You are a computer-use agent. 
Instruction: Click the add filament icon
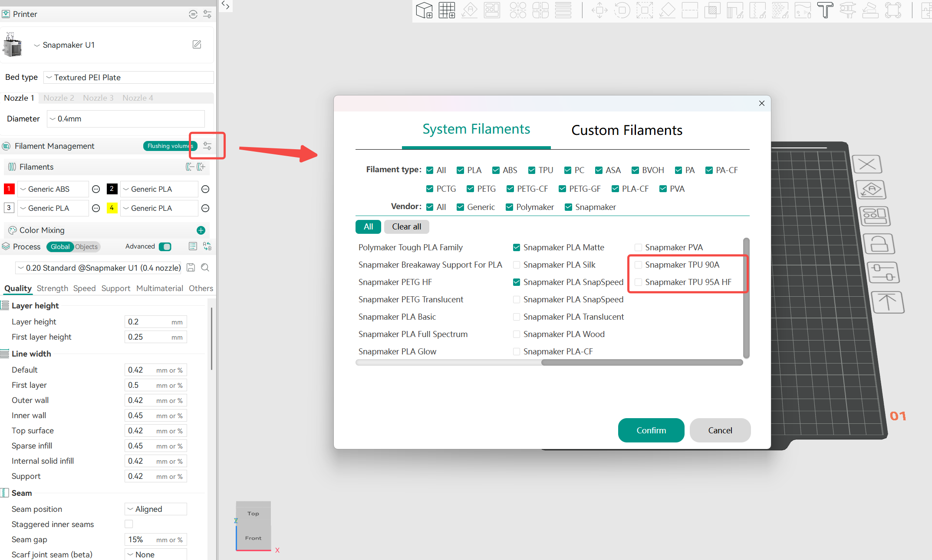pos(201,167)
